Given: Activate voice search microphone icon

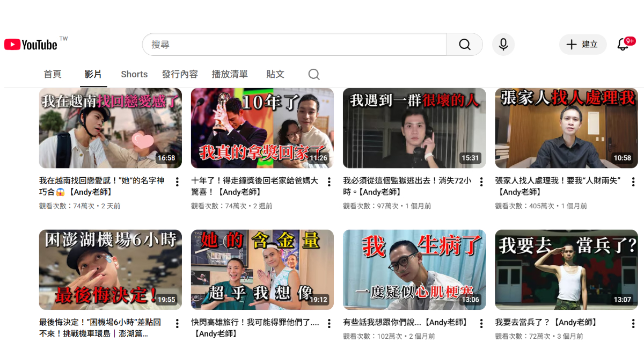Looking at the screenshot, I should (x=503, y=45).
